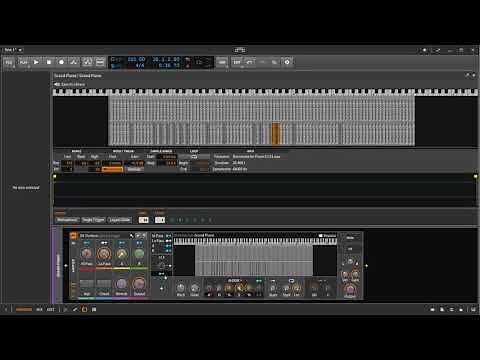
Task: Toggle first white switch after mode buttons
Action: tap(144, 220)
